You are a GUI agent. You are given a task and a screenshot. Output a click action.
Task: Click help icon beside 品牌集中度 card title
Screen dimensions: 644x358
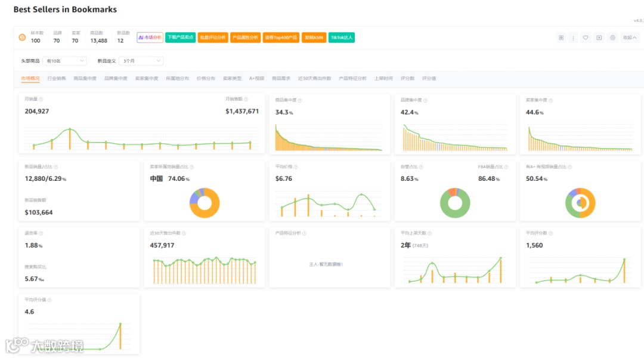pyautogui.click(x=425, y=100)
